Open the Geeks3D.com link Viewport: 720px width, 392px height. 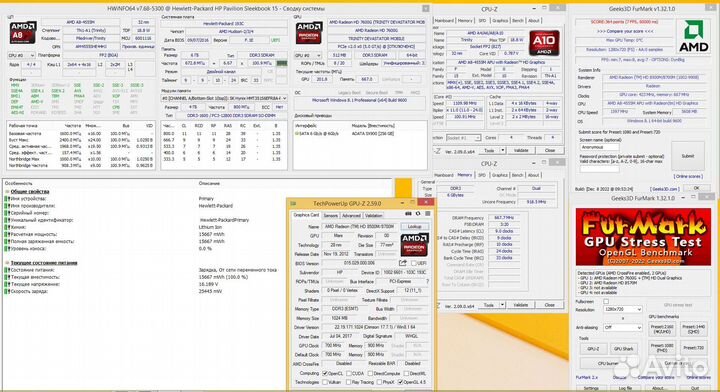(x=664, y=189)
